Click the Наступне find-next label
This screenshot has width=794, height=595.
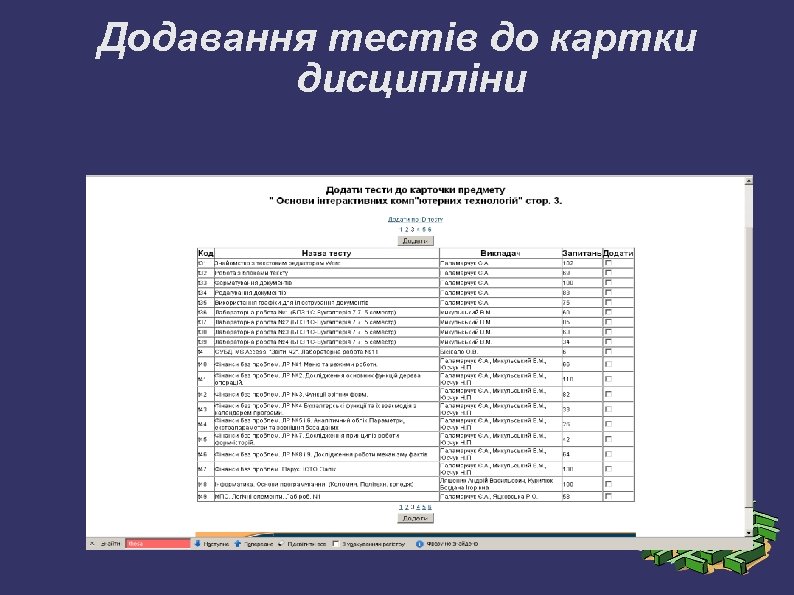[x=216, y=544]
